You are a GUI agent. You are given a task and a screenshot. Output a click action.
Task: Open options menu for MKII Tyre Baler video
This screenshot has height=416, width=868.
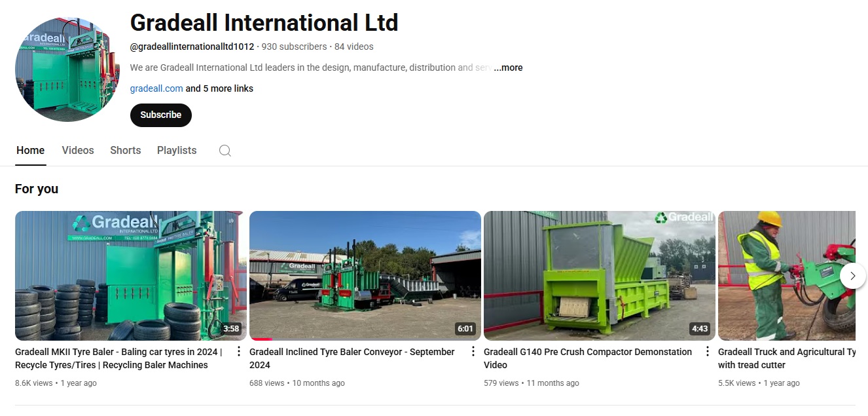coord(239,352)
